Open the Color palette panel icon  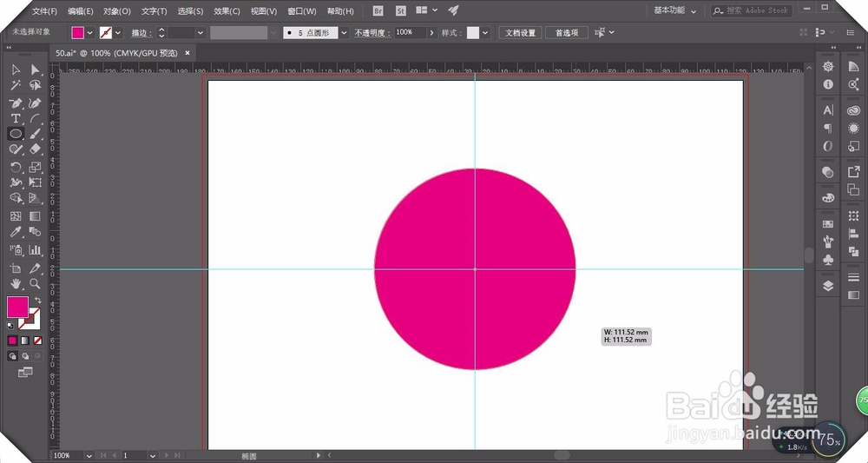pyautogui.click(x=828, y=198)
